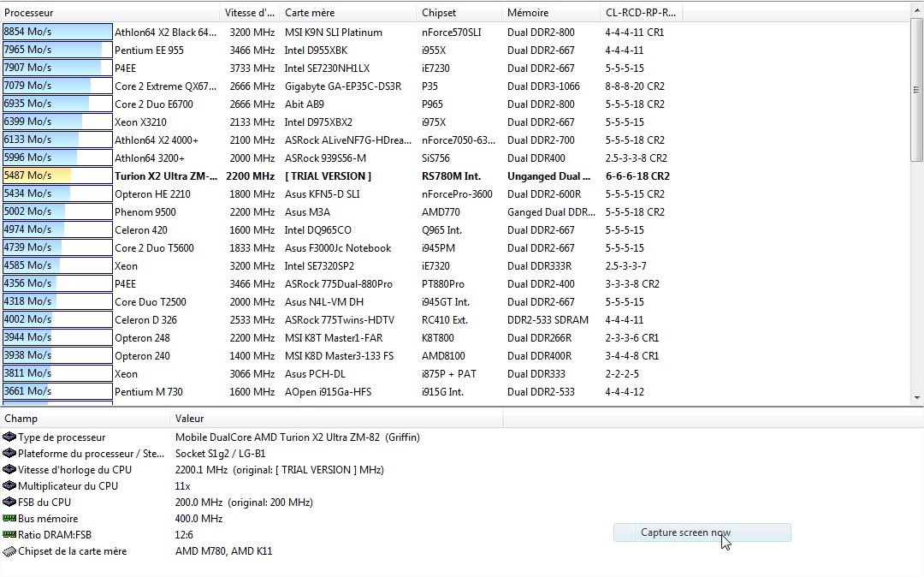This screenshot has height=577, width=924.
Task: Click the Type de processeur CPU icon
Action: [9, 437]
